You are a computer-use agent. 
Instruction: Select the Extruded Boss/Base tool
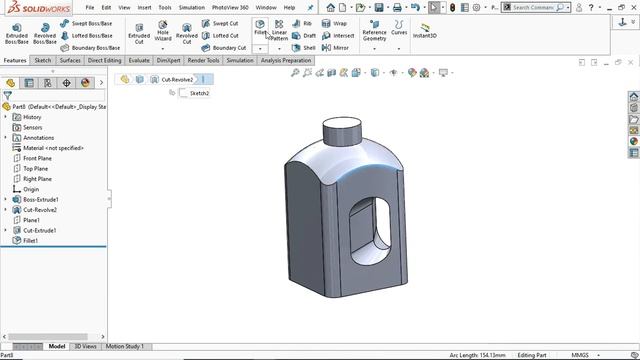17,33
